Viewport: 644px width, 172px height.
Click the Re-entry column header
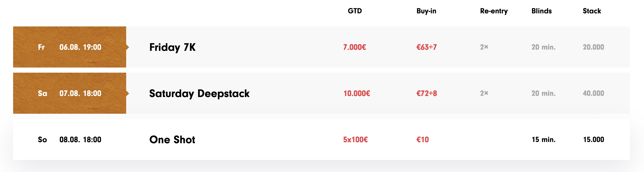click(494, 11)
